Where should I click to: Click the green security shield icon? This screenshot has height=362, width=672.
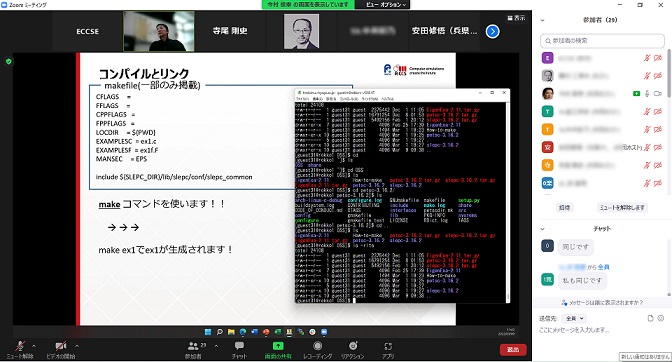(9, 61)
